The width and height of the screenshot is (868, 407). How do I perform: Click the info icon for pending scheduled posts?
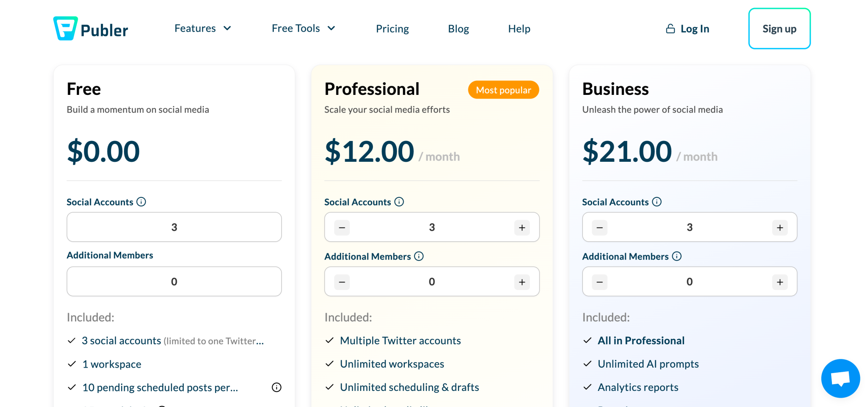[276, 387]
